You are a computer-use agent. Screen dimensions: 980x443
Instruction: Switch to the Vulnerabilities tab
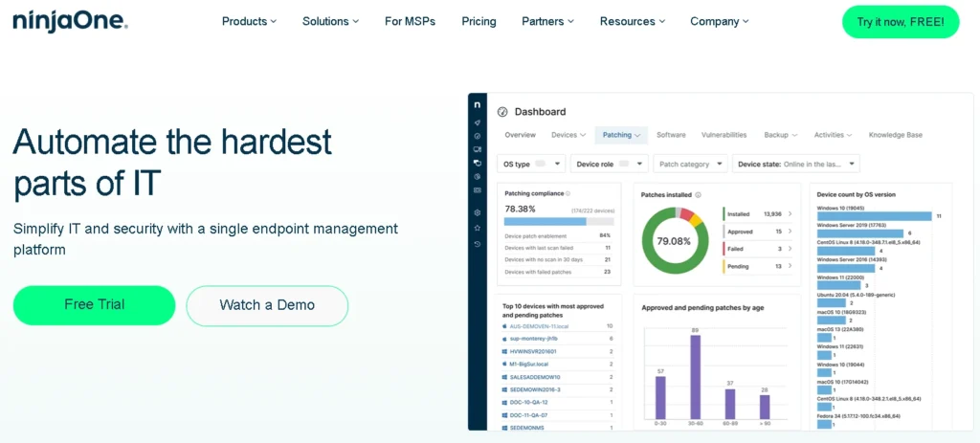tap(724, 135)
